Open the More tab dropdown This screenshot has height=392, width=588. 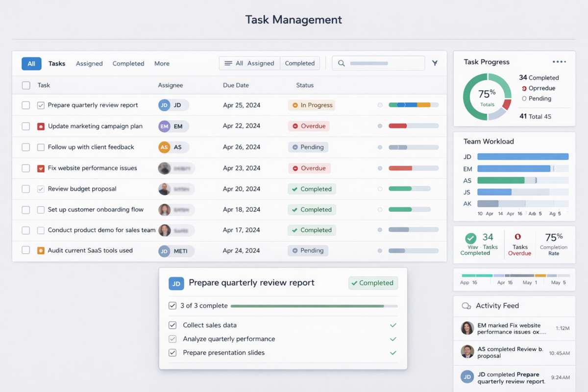(162, 63)
